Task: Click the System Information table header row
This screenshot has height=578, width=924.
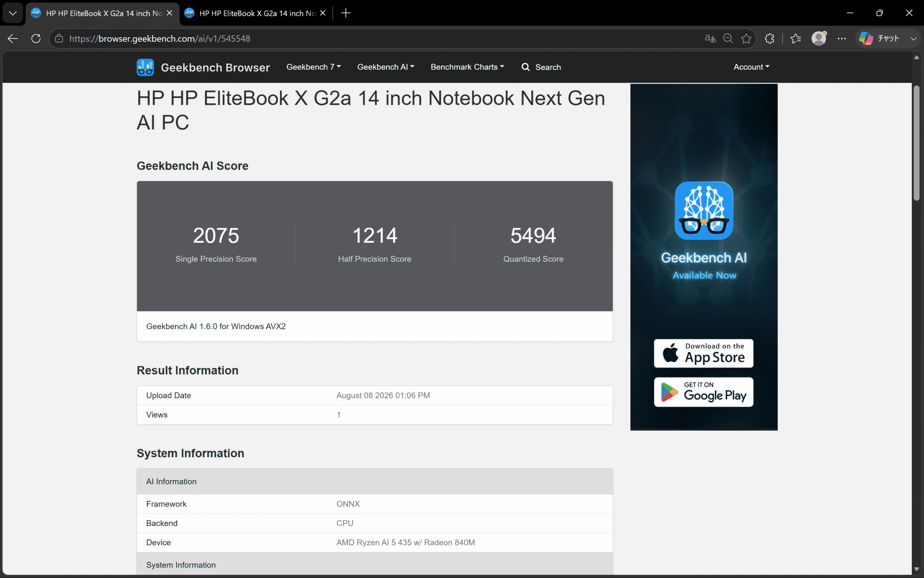Action: (375, 564)
